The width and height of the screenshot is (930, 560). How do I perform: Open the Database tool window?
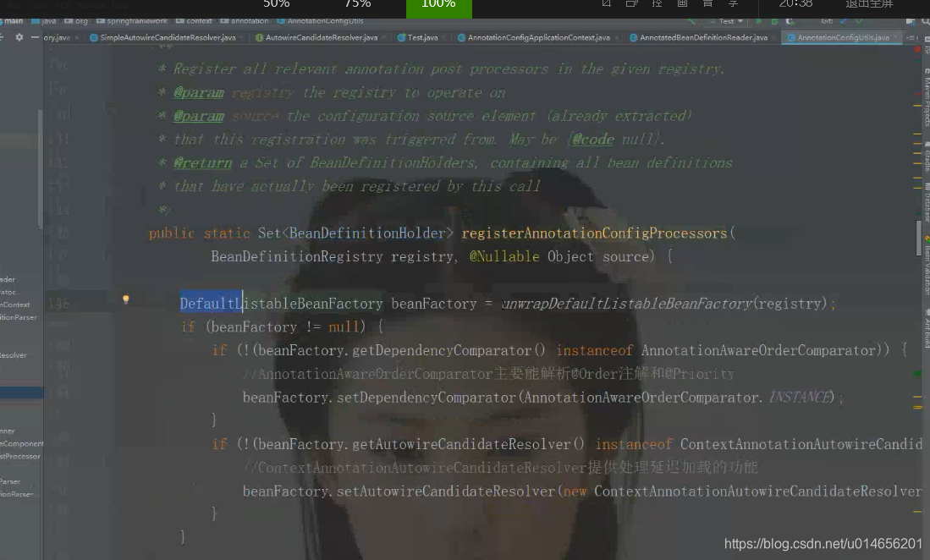click(x=926, y=201)
